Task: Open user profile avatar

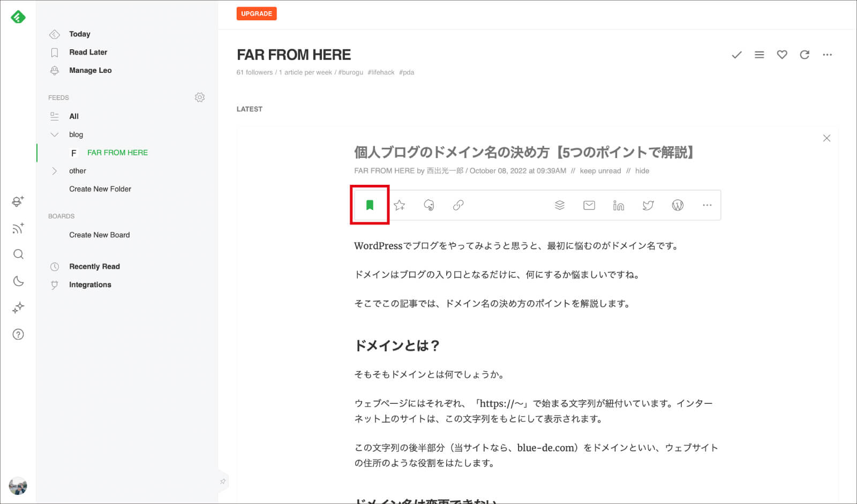Action: [18, 486]
